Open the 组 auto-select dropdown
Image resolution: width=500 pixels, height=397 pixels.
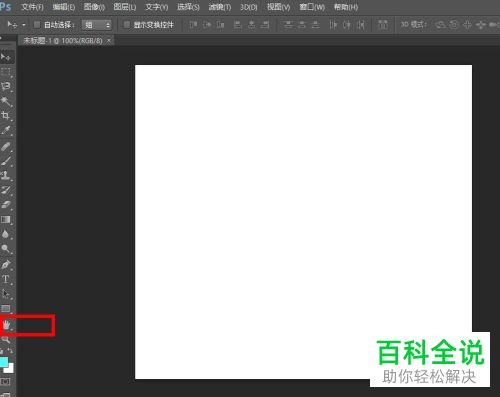[97, 25]
